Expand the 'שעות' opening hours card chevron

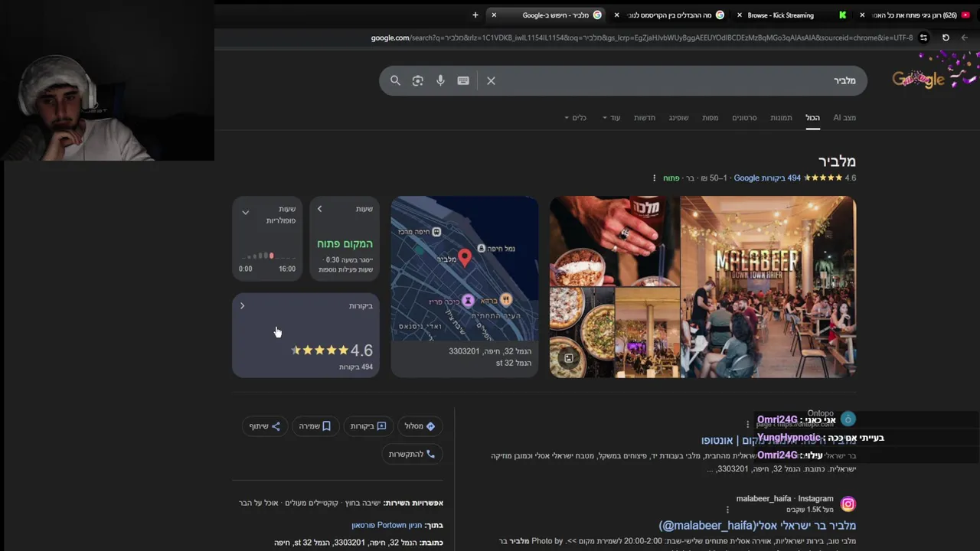click(319, 209)
